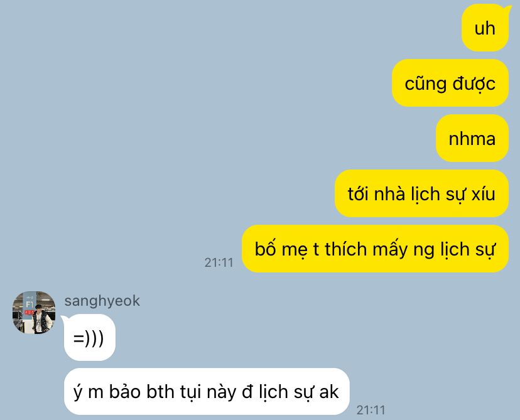The width and height of the screenshot is (520, 420).
Task: Click the "tới nhà lịch sự xíu" bubble
Action: (x=421, y=193)
